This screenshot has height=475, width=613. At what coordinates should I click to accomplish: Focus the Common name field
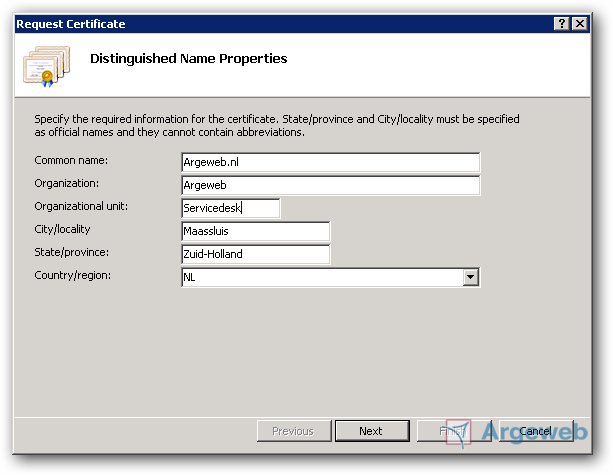click(x=330, y=162)
